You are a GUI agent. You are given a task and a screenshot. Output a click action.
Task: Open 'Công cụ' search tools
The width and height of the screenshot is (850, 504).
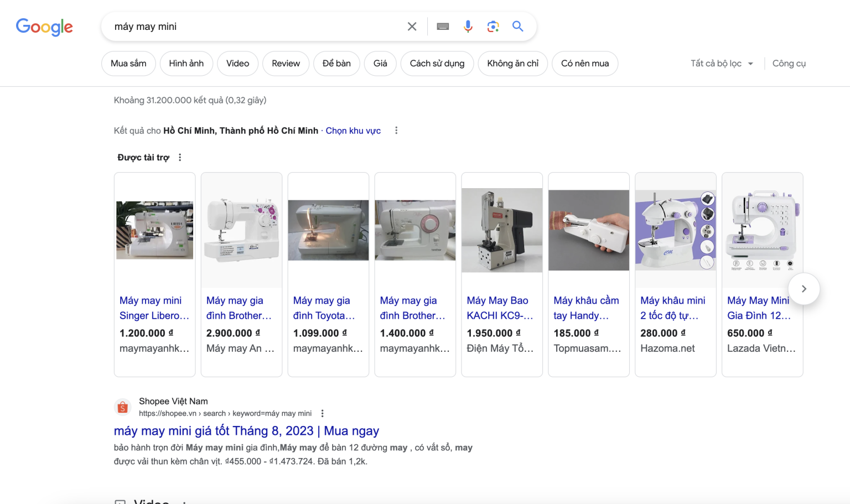click(789, 64)
